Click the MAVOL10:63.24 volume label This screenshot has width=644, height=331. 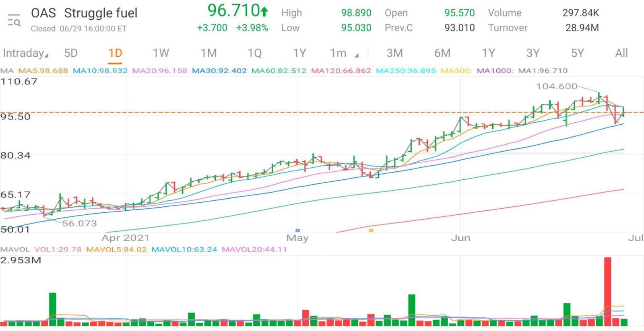(x=184, y=249)
